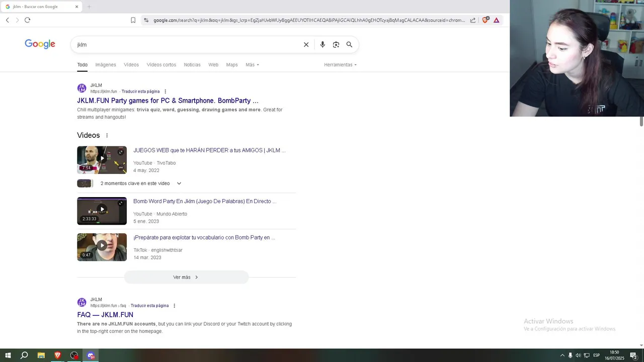This screenshot has height=362, width=644.
Task: Open options for the first JKLM result
Action: coord(165,92)
